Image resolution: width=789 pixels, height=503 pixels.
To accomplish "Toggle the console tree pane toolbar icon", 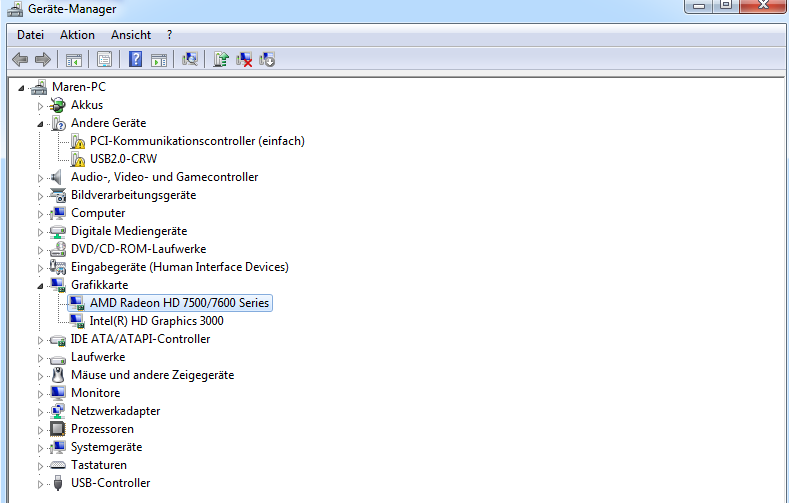I will point(73,59).
